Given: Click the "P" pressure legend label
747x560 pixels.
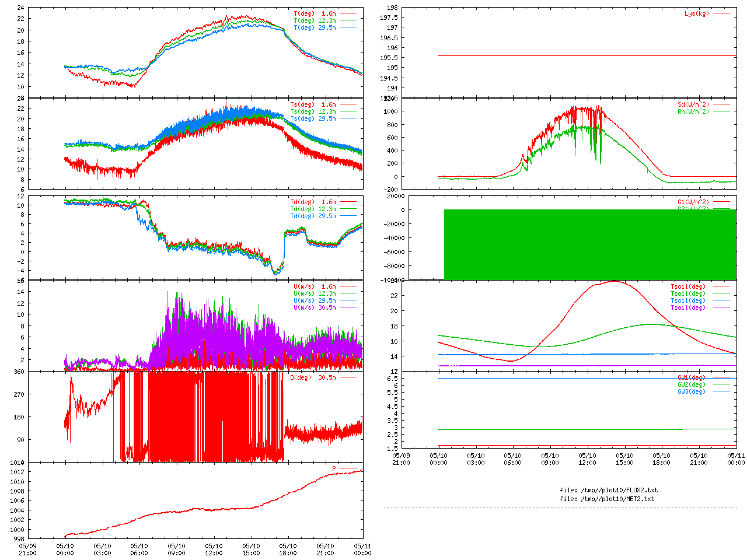Looking at the screenshot, I should [x=334, y=469].
